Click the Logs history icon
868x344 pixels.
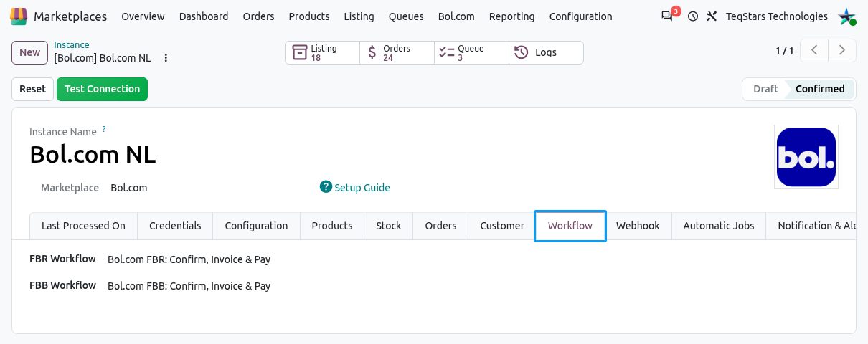522,52
